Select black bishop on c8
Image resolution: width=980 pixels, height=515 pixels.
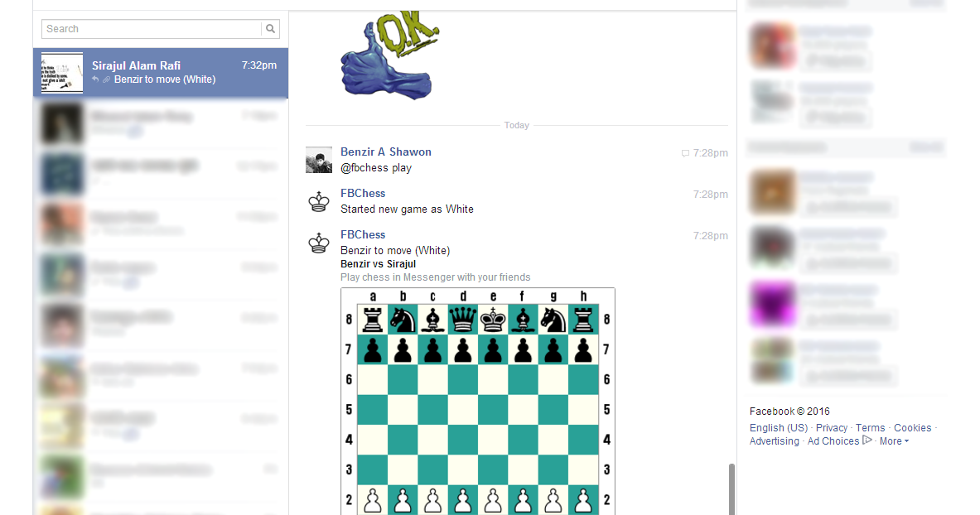(432, 320)
